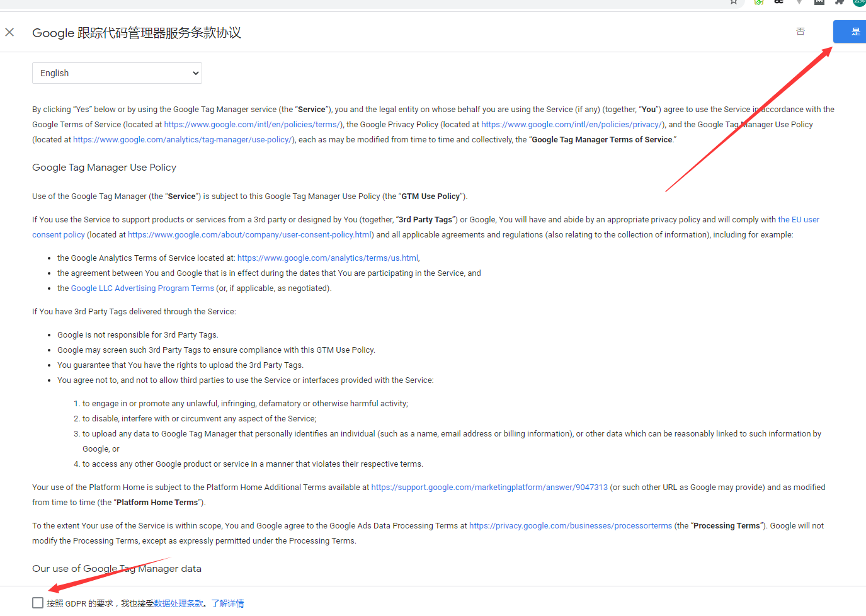866x616 pixels.
Task: Open the Google policies/privacy URL link
Action: pos(572,125)
